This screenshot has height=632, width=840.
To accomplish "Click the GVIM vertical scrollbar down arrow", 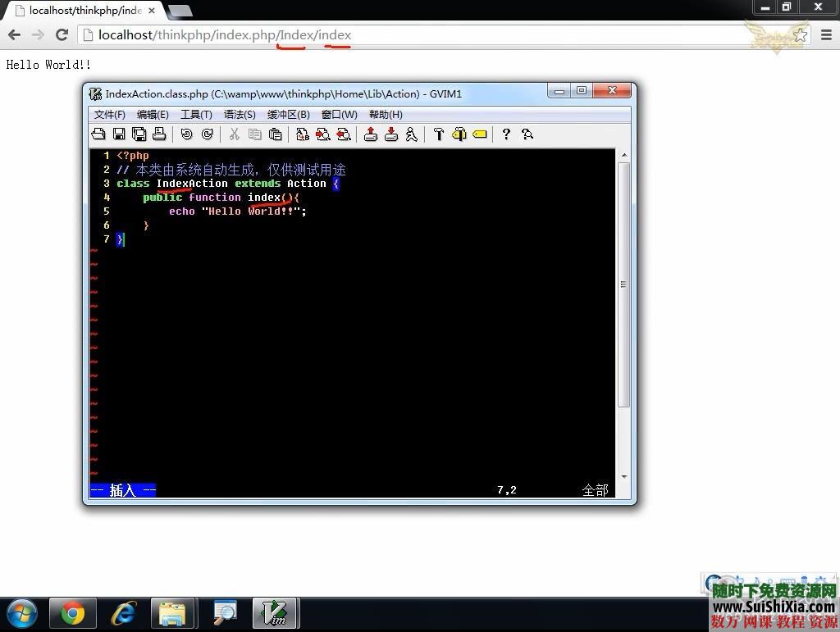I will pyautogui.click(x=624, y=477).
